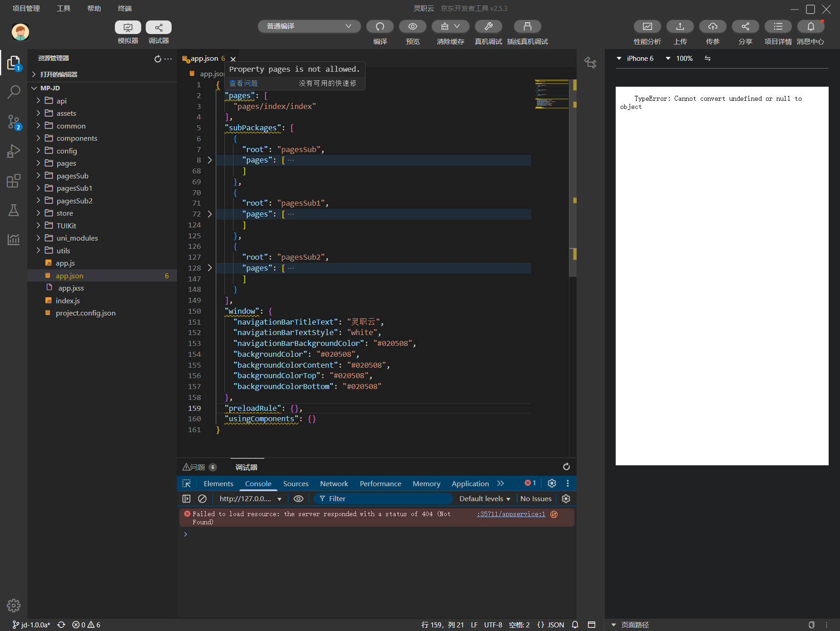Switch to the Network devtools tab
Screen dimensions: 840x631
point(334,483)
